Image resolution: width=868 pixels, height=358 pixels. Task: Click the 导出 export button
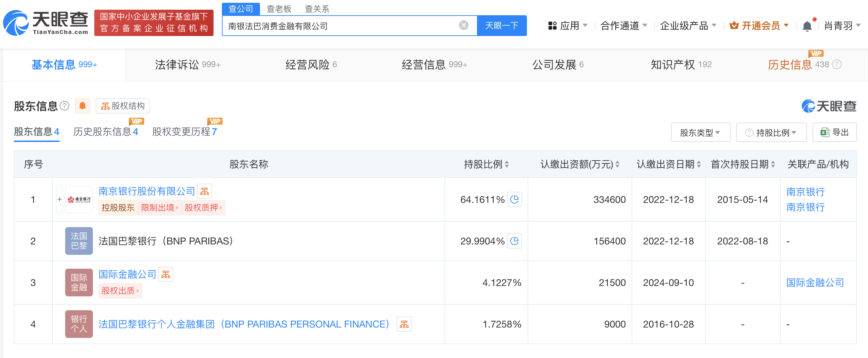(834, 132)
